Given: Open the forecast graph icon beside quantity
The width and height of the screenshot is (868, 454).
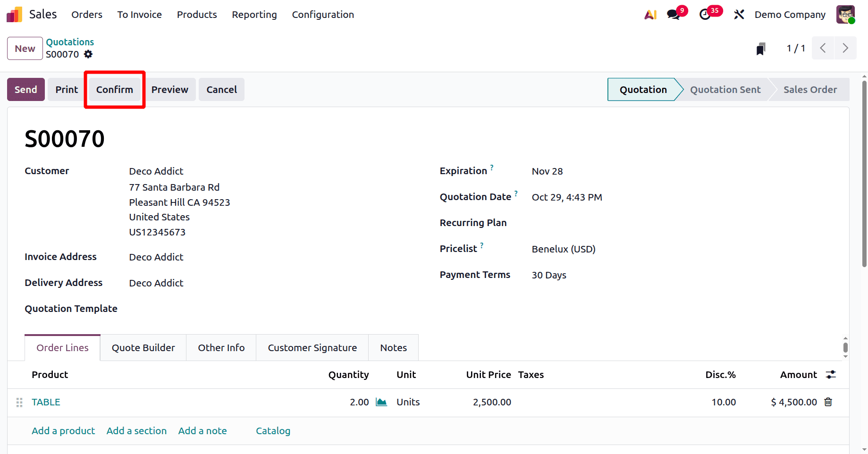Looking at the screenshot, I should [381, 402].
